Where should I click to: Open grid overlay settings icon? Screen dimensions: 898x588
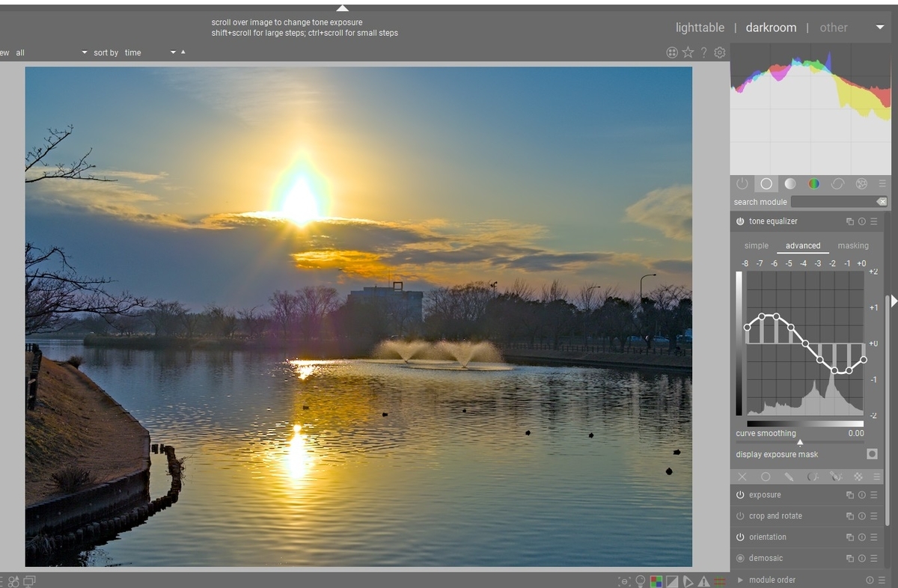point(672,52)
